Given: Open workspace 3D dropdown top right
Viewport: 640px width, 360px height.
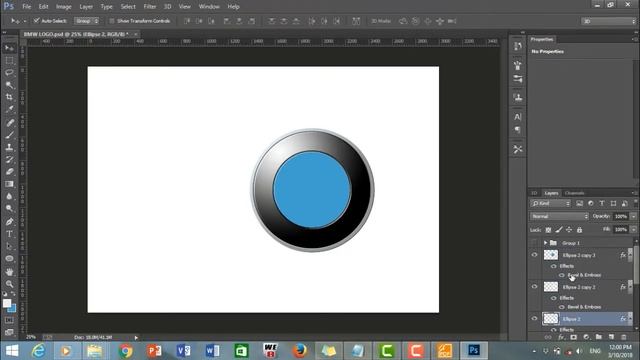Looking at the screenshot, I should click(609, 21).
